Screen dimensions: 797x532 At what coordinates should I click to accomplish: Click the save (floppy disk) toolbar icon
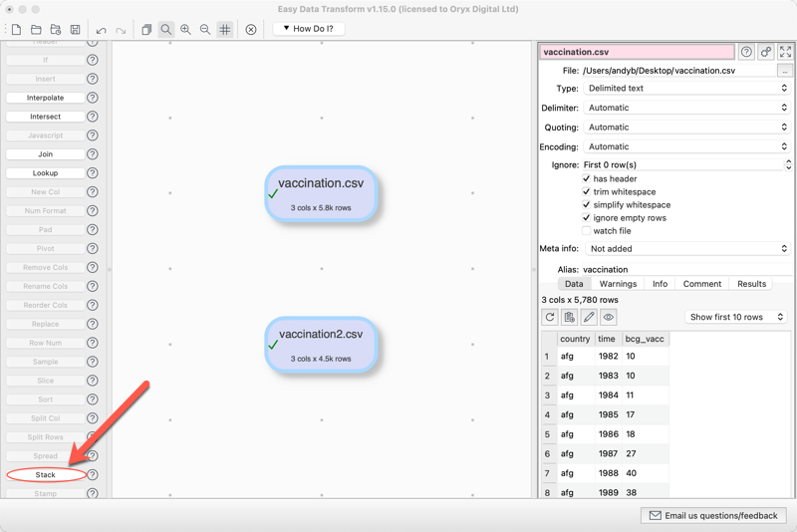[x=75, y=30]
